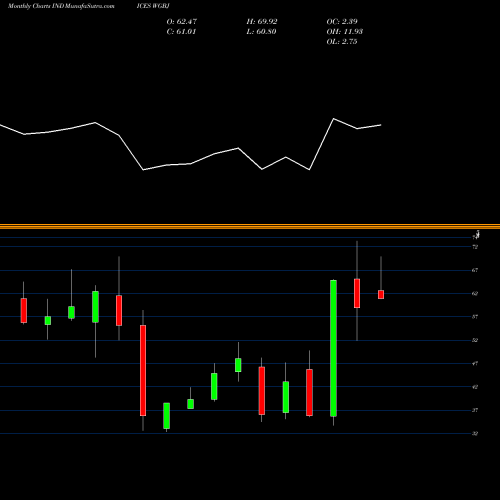Click the tallest green candlestick body
The width and height of the screenshot is (500, 500).
pos(333,348)
